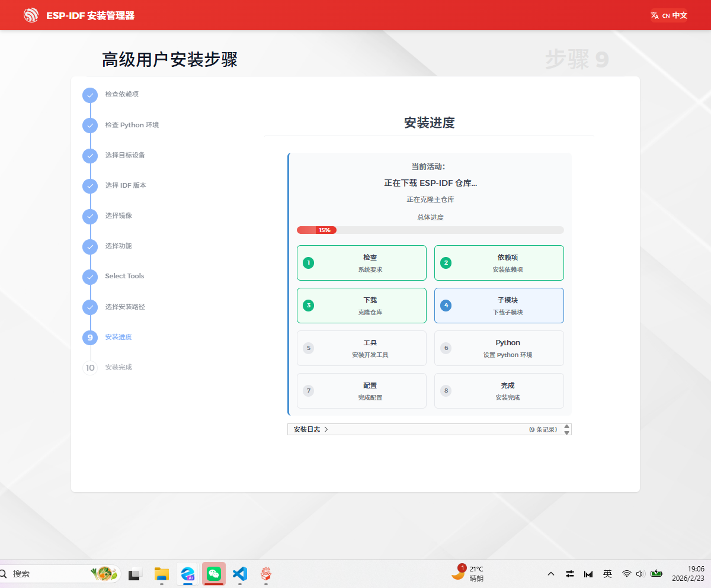The image size is (711, 588).
Task: Select 选择 IDF 版本 step label
Action: click(x=126, y=185)
